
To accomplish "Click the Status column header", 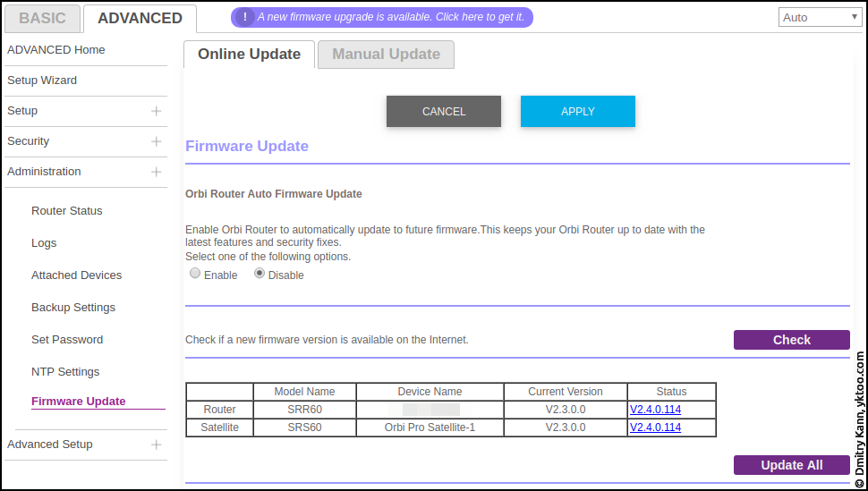I will pos(671,392).
